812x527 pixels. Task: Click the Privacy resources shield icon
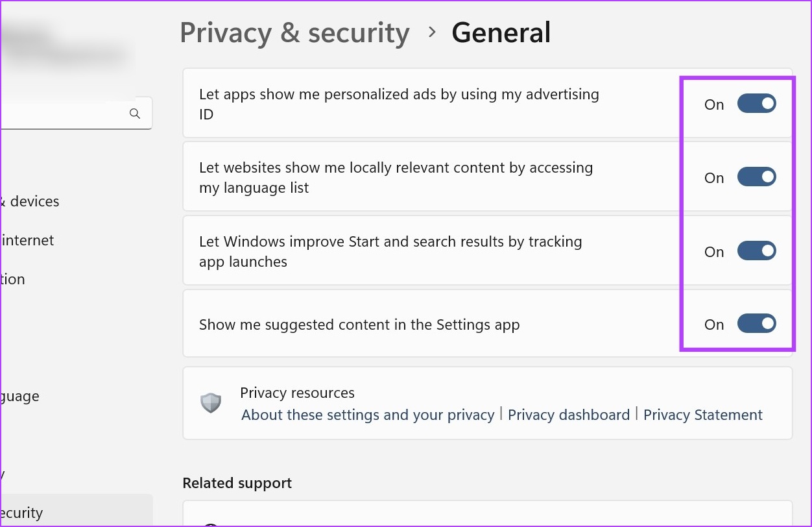(x=211, y=403)
